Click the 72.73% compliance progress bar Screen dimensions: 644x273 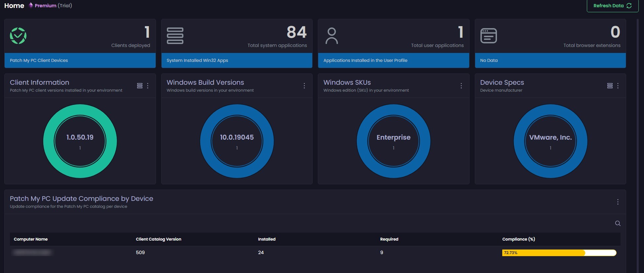(559, 253)
